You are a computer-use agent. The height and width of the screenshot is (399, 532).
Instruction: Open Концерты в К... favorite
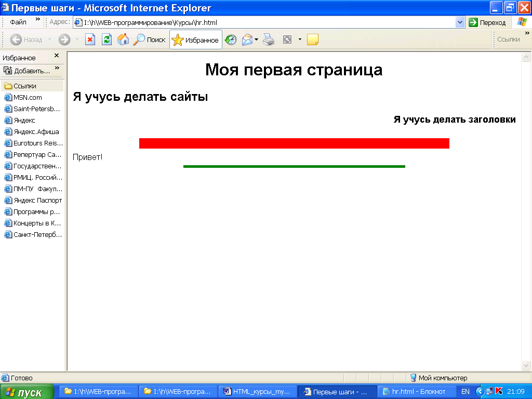click(32, 223)
